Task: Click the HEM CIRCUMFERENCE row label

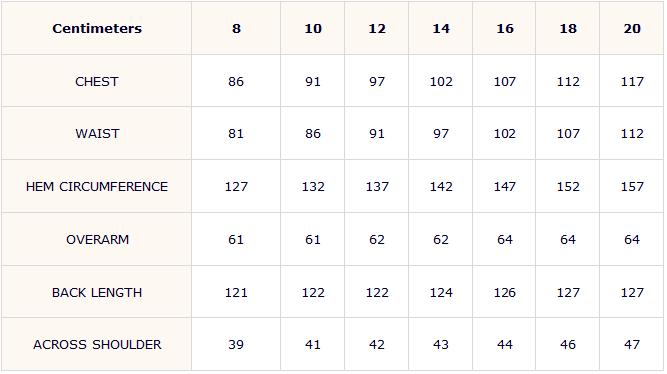Action: 97,186
